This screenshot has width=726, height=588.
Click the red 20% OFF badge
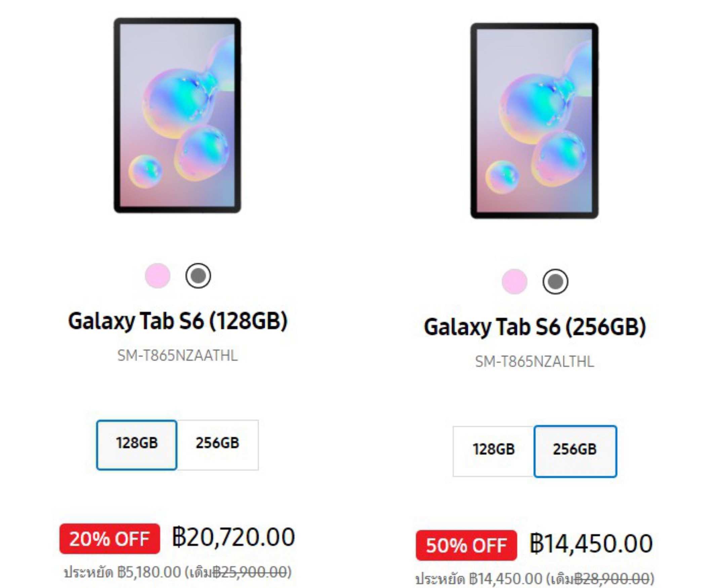click(x=109, y=539)
